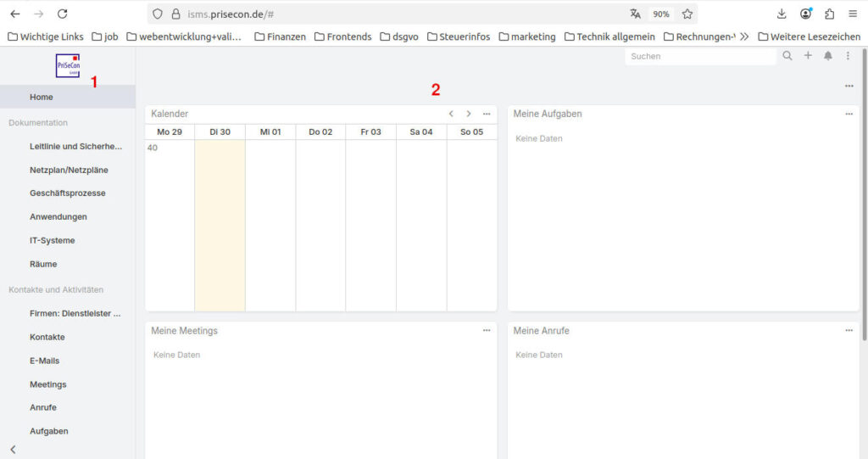Click the PriSeCon logo

coord(68,66)
